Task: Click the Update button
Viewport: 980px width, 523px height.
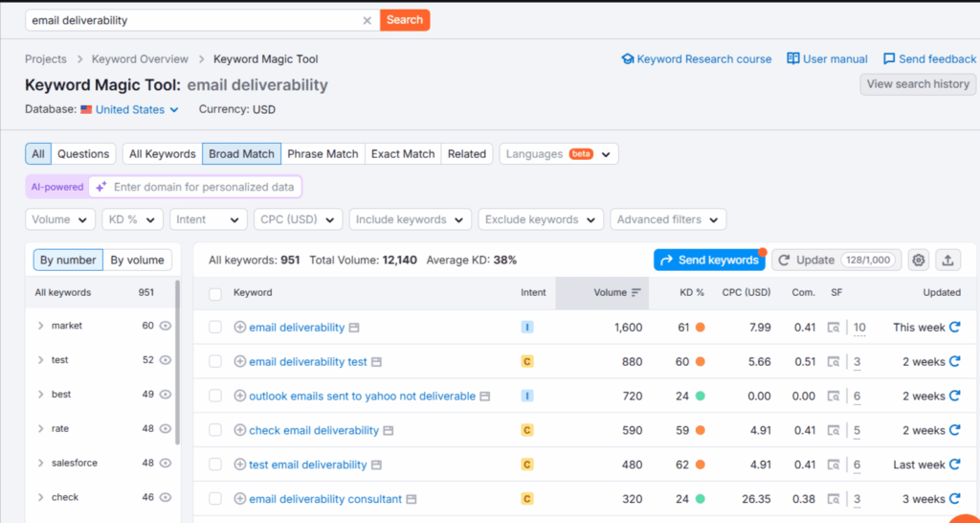Action: 836,261
